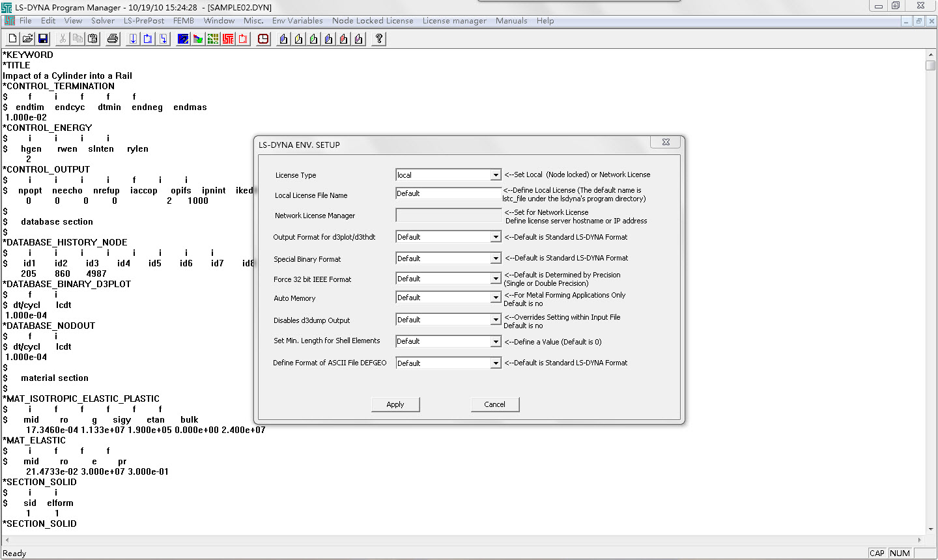Click the 'Impact of a Cylinder into a Rail' line

(67, 76)
